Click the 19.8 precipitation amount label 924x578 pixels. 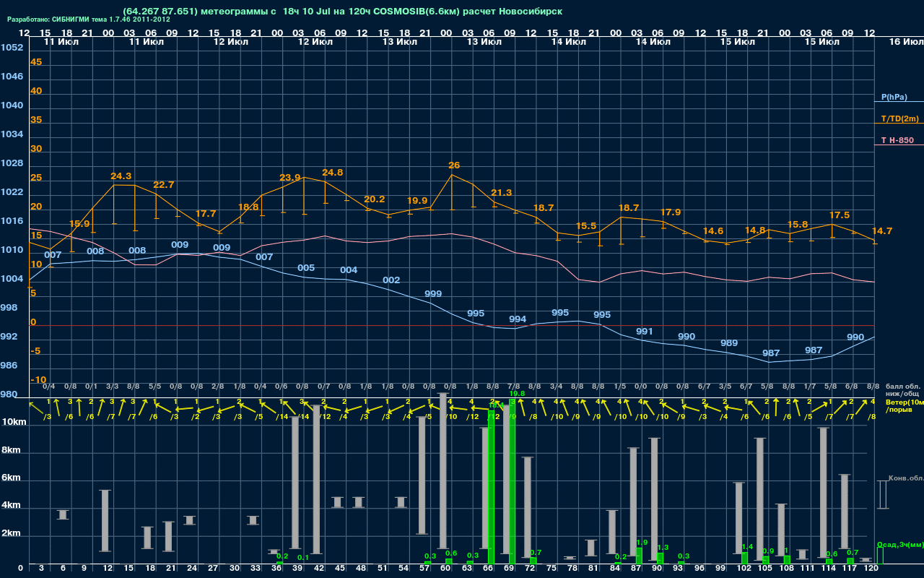517,394
